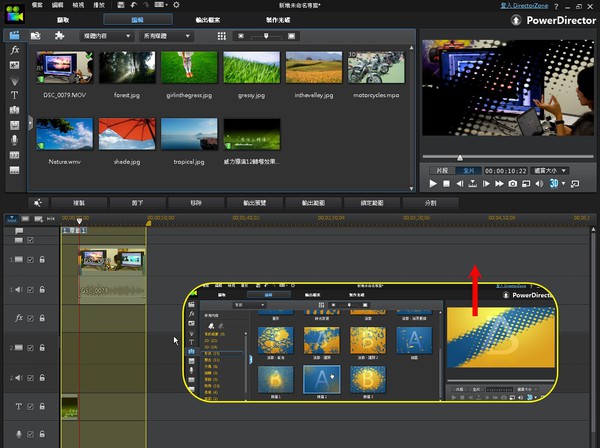The height and width of the screenshot is (448, 600).
Task: Click the Split (分割) button
Action: tap(431, 202)
